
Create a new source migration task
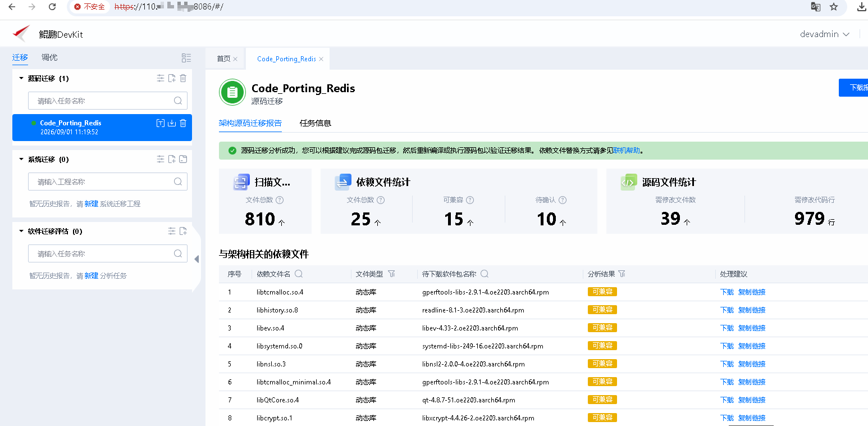[x=172, y=78]
